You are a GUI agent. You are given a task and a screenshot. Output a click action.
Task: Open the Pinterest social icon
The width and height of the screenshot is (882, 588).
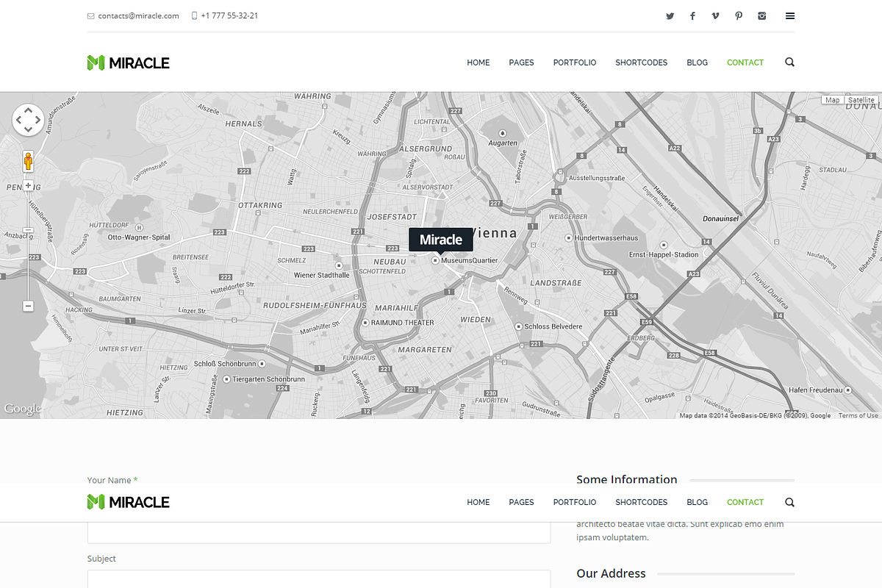tap(739, 16)
